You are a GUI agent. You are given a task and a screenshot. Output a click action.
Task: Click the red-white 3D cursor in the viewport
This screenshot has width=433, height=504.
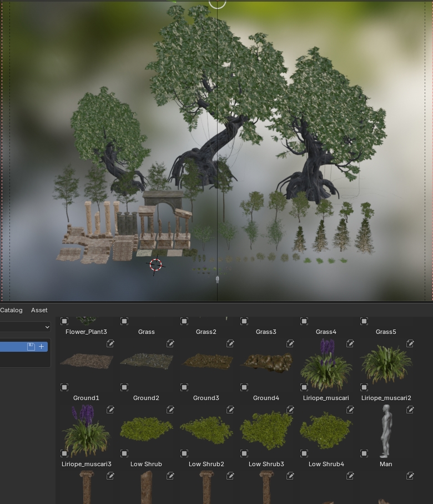pyautogui.click(x=156, y=265)
